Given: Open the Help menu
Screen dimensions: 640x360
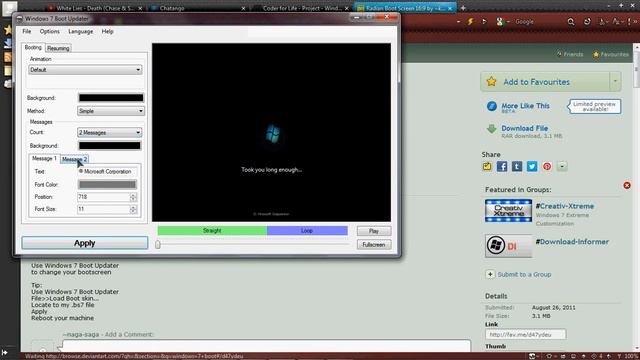Looking at the screenshot, I should 107,31.
